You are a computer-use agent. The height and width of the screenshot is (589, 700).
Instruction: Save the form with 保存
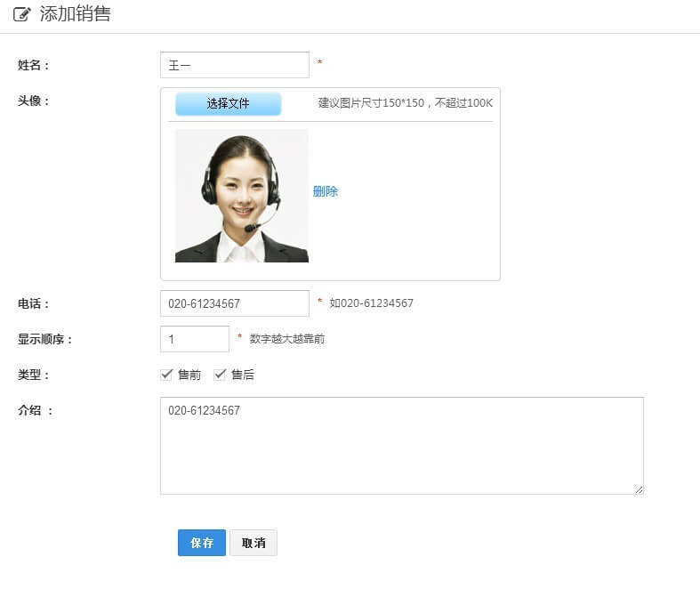[202, 543]
